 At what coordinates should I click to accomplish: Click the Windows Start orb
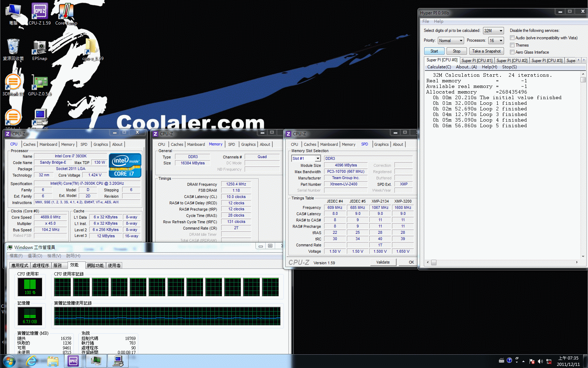[x=9, y=361]
